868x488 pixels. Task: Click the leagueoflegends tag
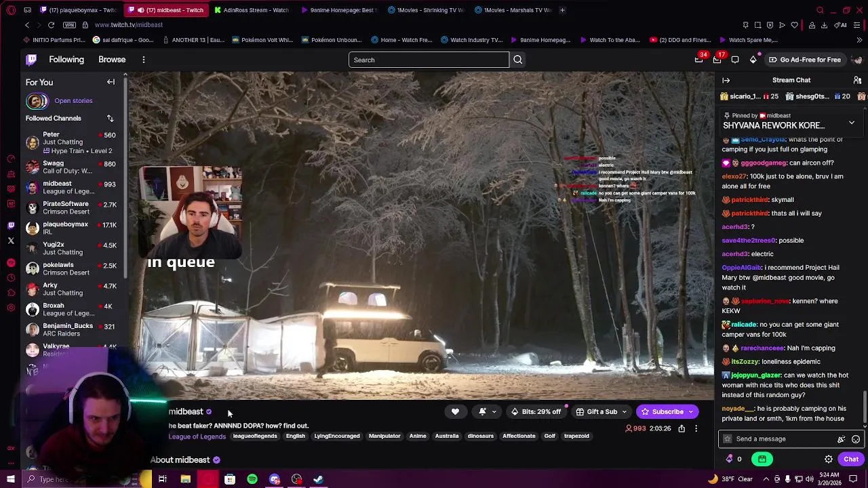pyautogui.click(x=255, y=436)
